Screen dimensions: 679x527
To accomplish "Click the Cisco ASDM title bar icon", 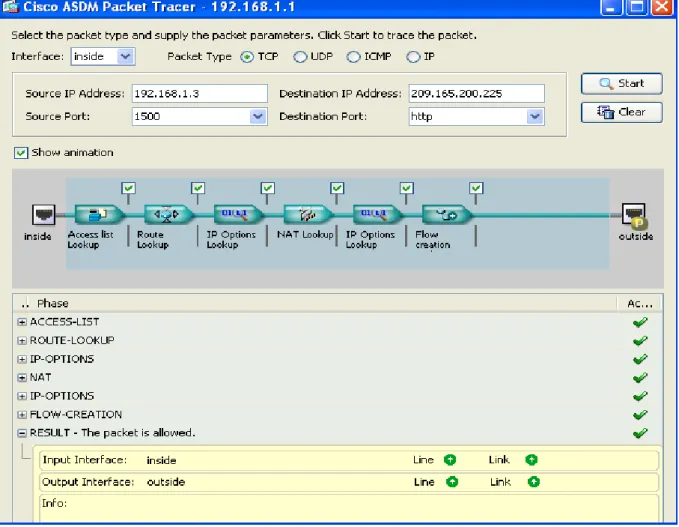I will 10,6.
